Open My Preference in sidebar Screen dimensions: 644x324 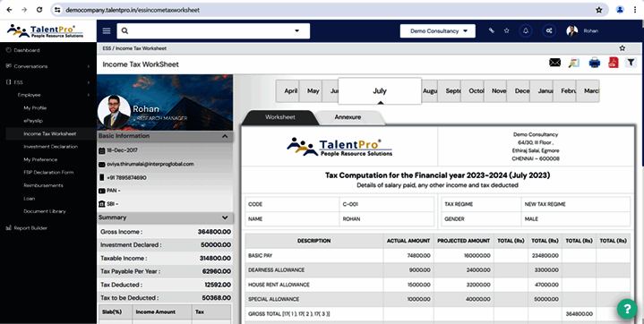pyautogui.click(x=40, y=159)
